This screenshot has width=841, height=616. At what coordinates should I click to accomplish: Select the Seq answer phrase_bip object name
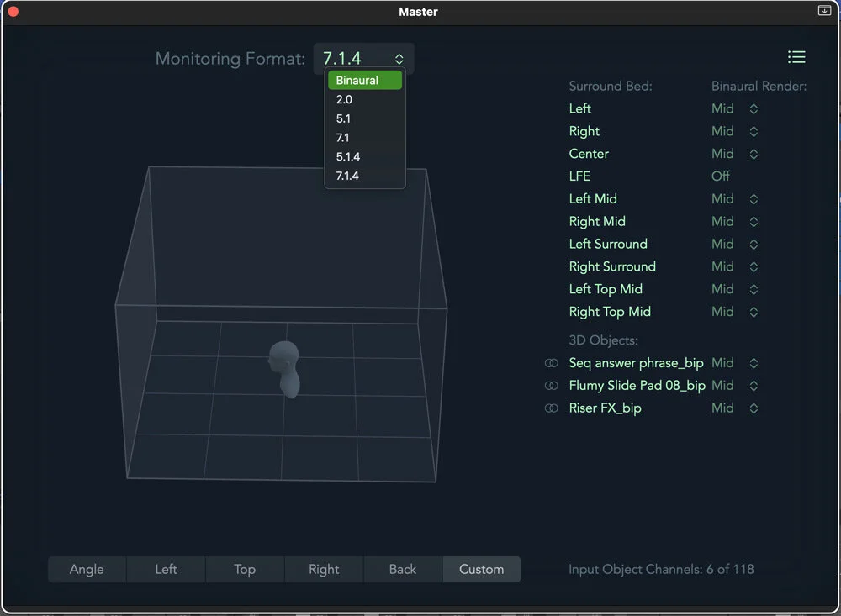(636, 363)
